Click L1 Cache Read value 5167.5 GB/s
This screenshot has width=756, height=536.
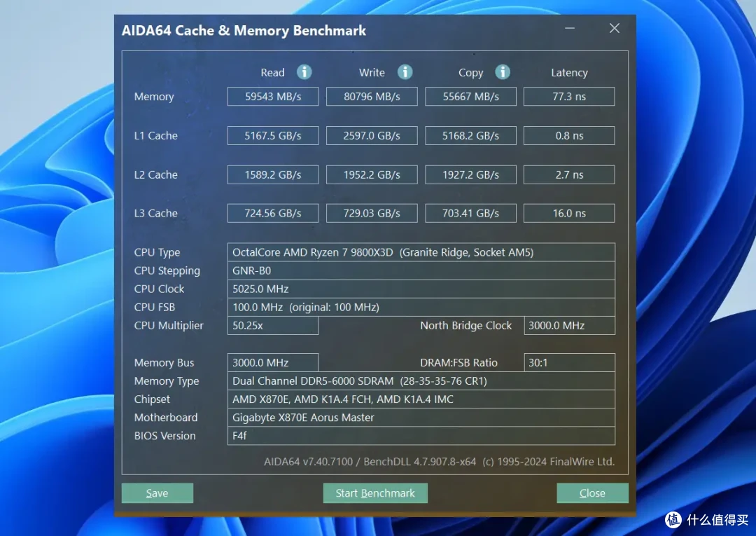tap(273, 135)
